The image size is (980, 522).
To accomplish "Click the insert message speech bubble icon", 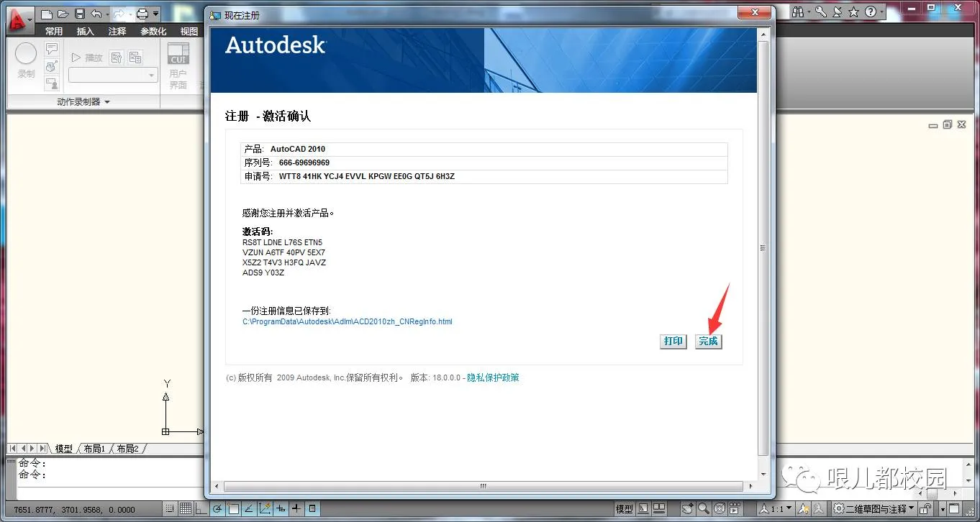I will pyautogui.click(x=51, y=49).
